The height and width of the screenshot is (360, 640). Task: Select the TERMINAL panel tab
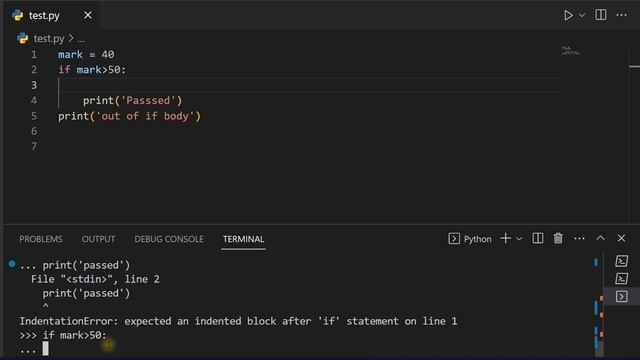(x=243, y=239)
